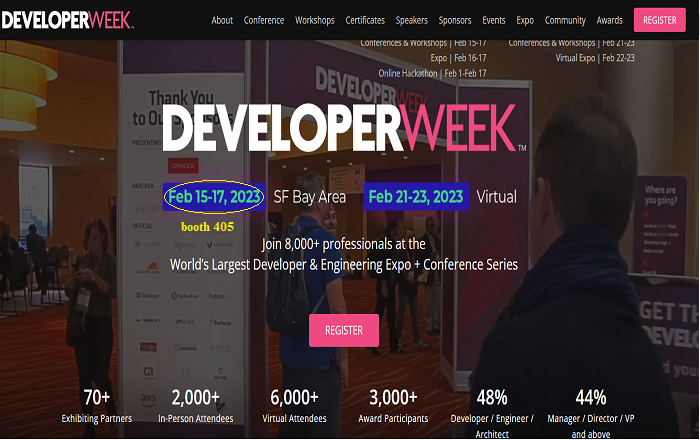Viewport: 700px width, 440px height.
Task: Open the Awards menu item
Action: (609, 21)
